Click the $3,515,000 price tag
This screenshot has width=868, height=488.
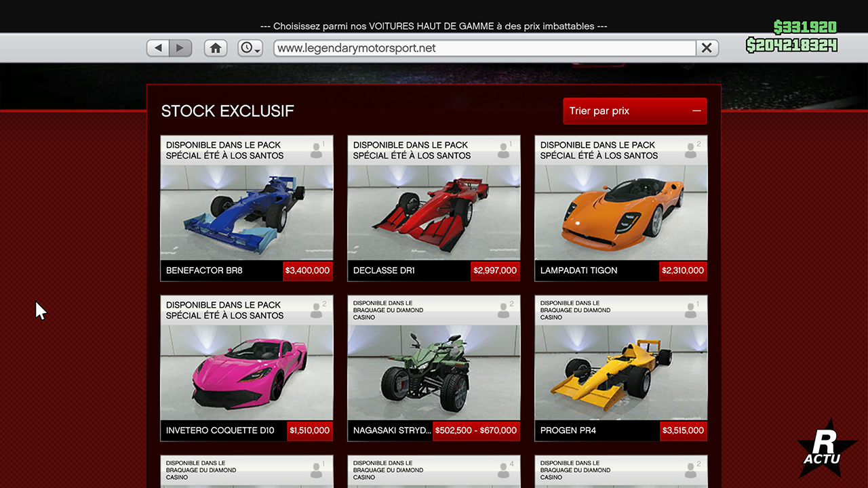click(683, 430)
